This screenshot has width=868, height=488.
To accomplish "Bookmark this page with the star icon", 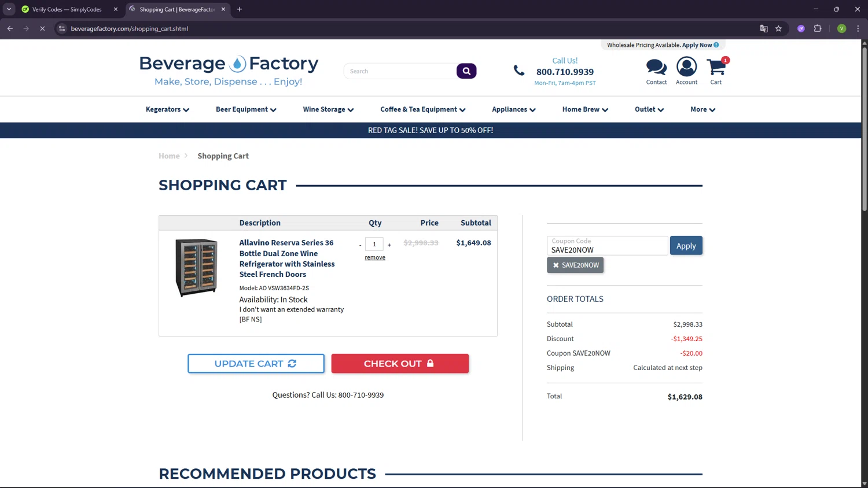I will (778, 28).
